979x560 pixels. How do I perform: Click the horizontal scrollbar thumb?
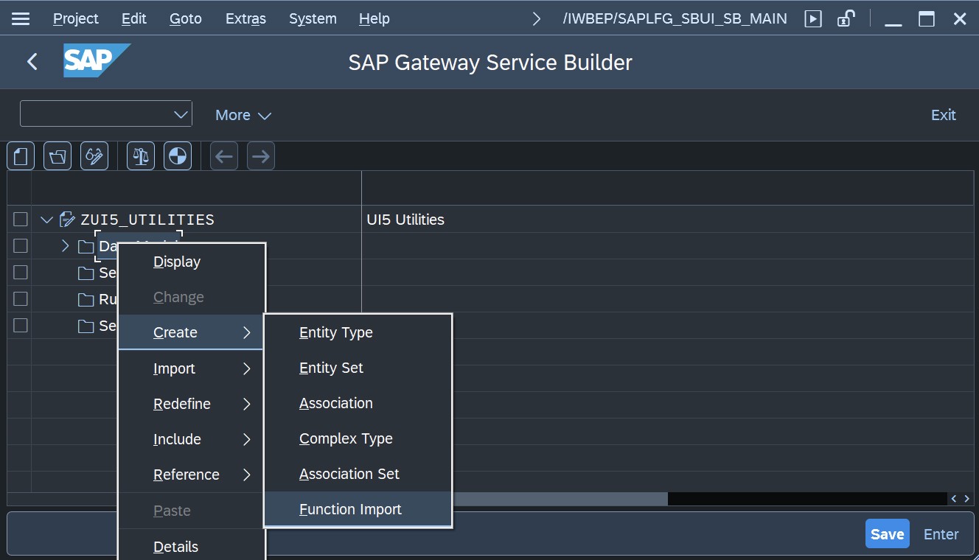point(560,499)
